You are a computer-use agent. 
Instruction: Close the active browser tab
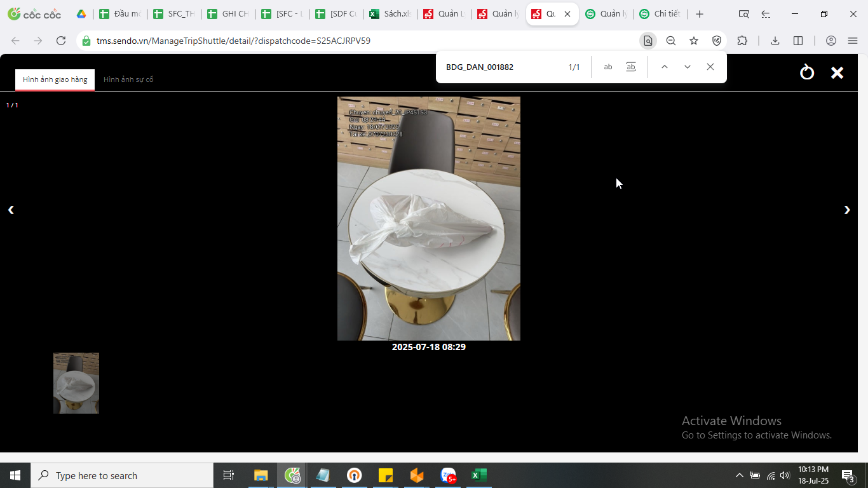click(567, 14)
